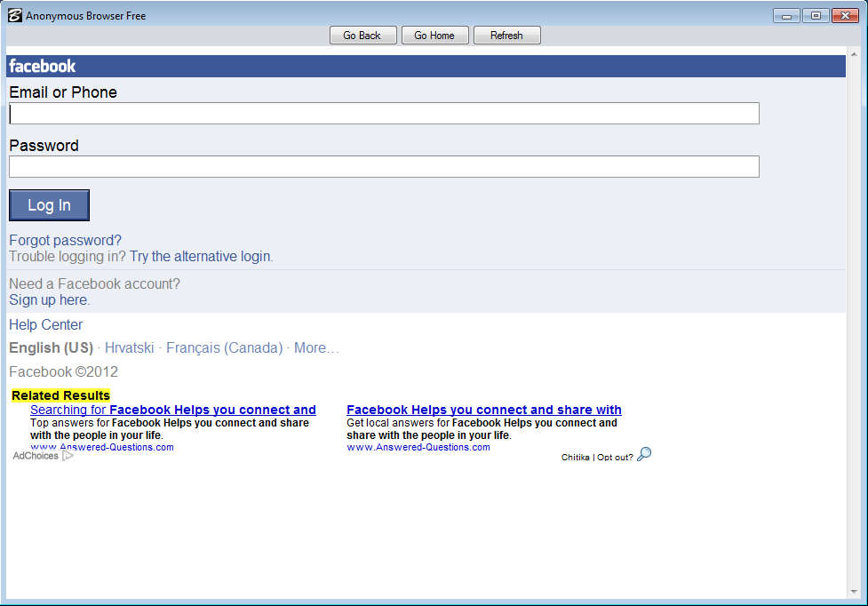Click the Related Results heading
This screenshot has height=606, width=868.
click(61, 395)
